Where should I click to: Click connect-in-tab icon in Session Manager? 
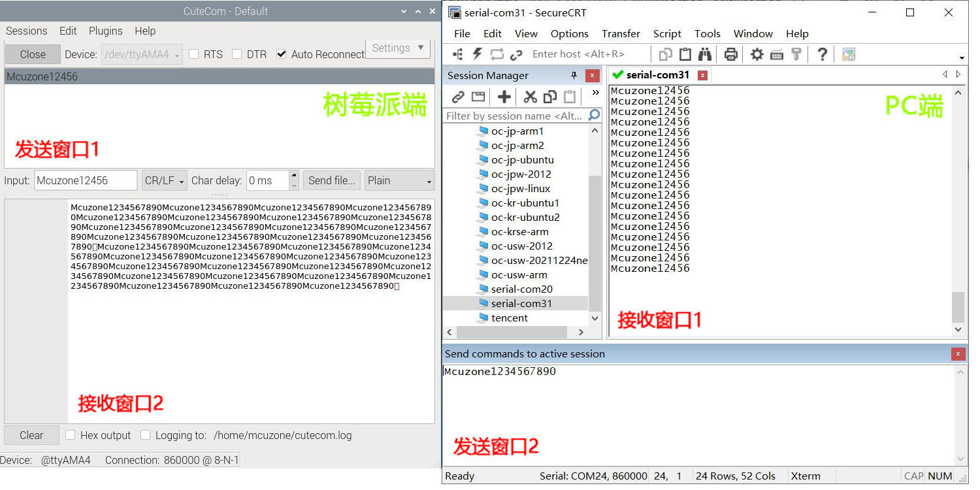(x=478, y=97)
